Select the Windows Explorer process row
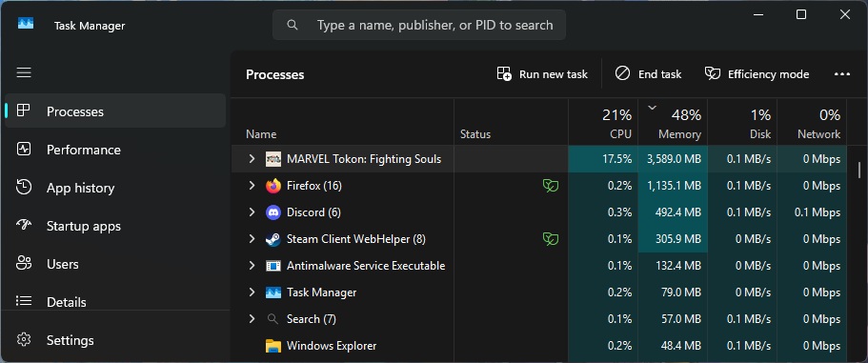868x363 pixels. coord(538,346)
